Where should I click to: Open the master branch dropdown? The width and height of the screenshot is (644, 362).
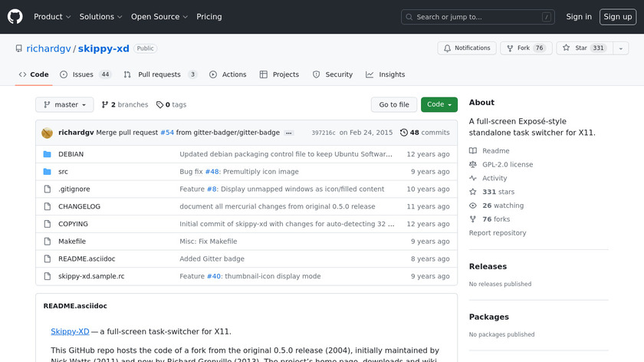coord(64,105)
